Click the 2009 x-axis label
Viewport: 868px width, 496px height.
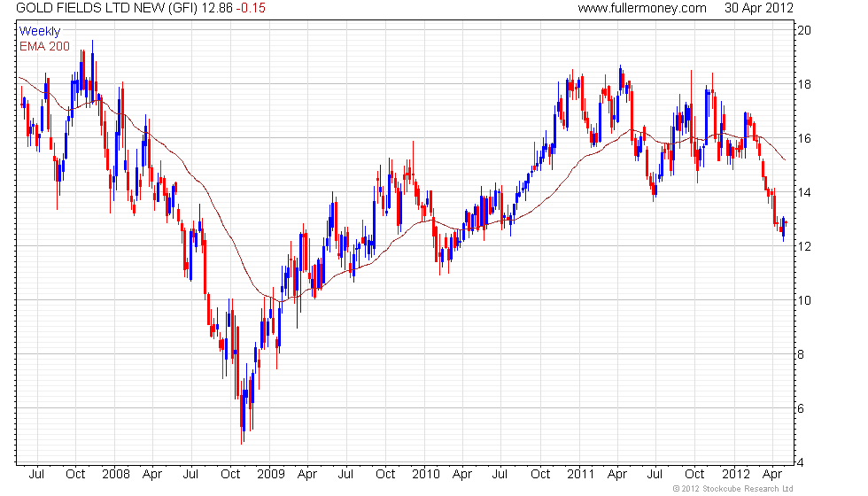pyautogui.click(x=271, y=475)
